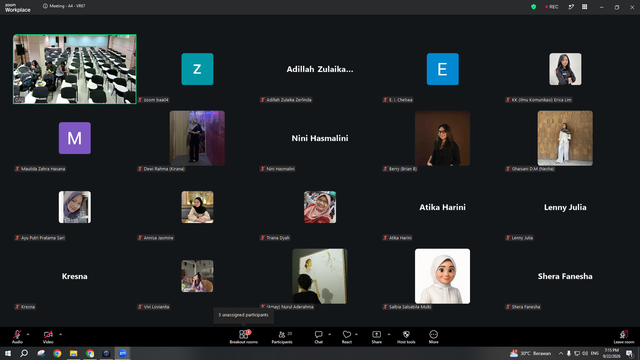Select Nurul Aderahma's painting photo tile
This screenshot has height=360, width=640.
(320, 276)
